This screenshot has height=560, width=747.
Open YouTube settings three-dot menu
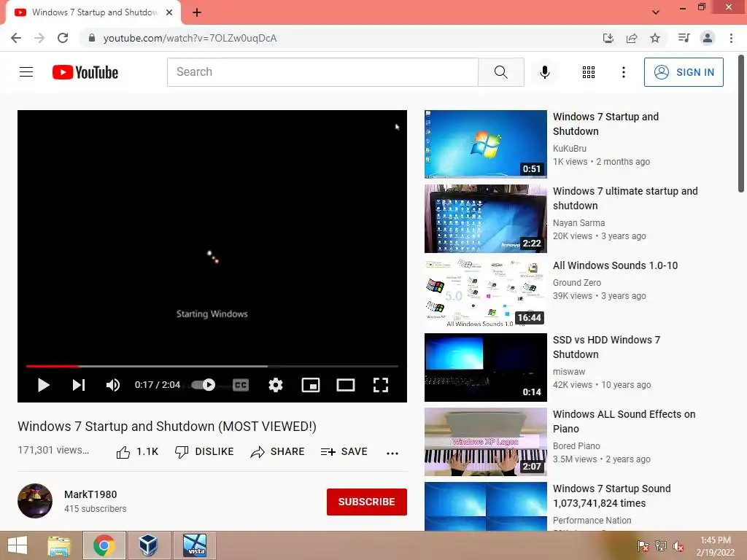[x=623, y=72]
